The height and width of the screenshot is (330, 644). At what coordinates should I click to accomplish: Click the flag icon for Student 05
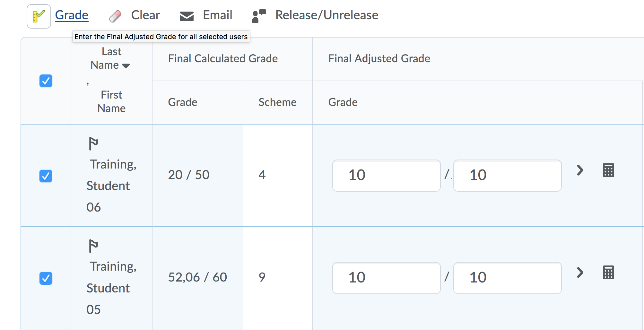tap(93, 246)
